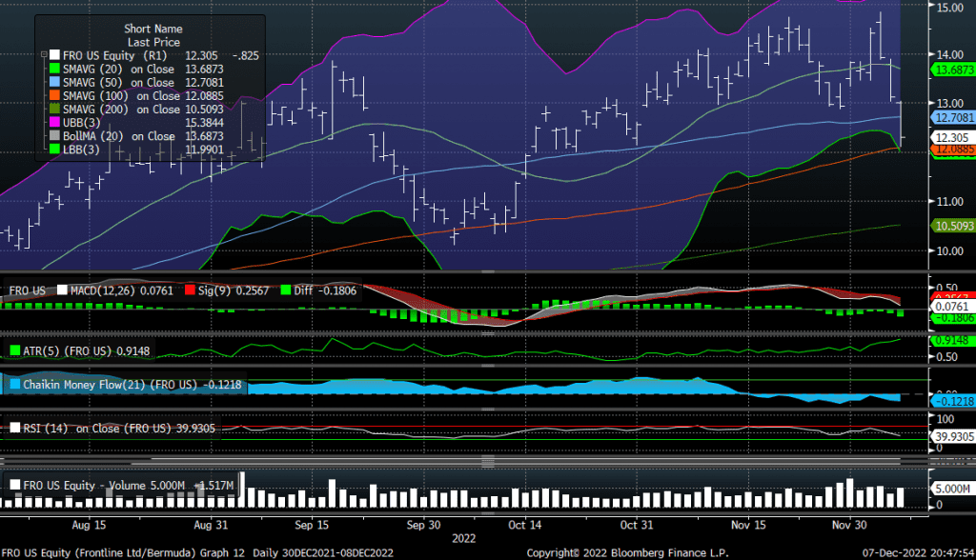Image resolution: width=976 pixels, height=560 pixels.
Task: Select the 'Nov 30' date axis label
Action: (849, 525)
